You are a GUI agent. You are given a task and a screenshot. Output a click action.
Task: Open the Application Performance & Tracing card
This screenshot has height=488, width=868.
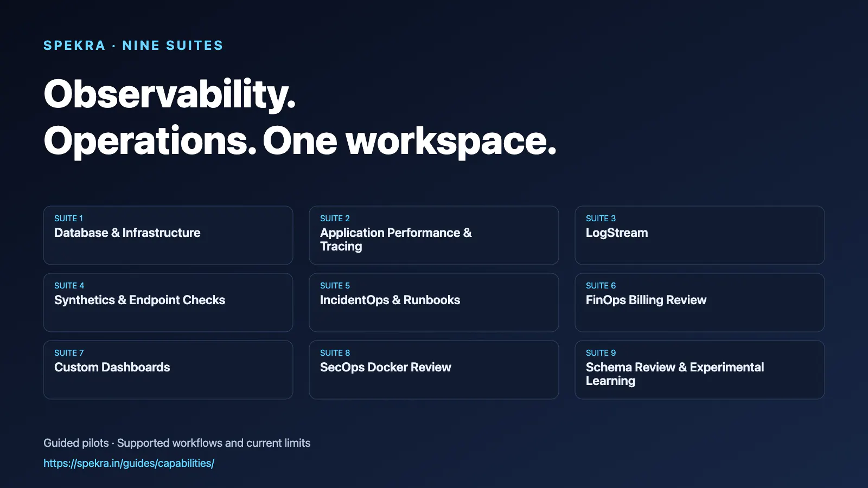point(434,235)
